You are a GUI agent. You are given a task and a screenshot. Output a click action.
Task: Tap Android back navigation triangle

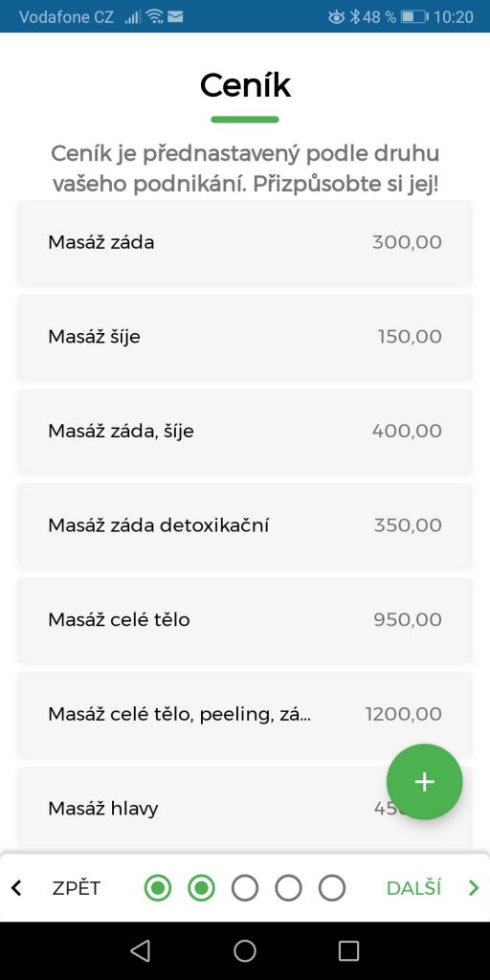(140, 950)
